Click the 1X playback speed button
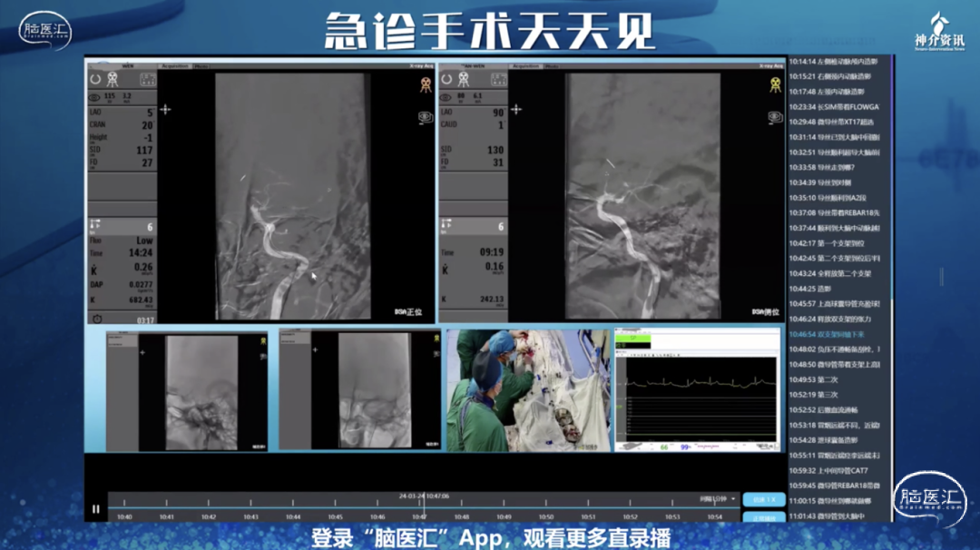The height and width of the screenshot is (550, 980). point(764,499)
